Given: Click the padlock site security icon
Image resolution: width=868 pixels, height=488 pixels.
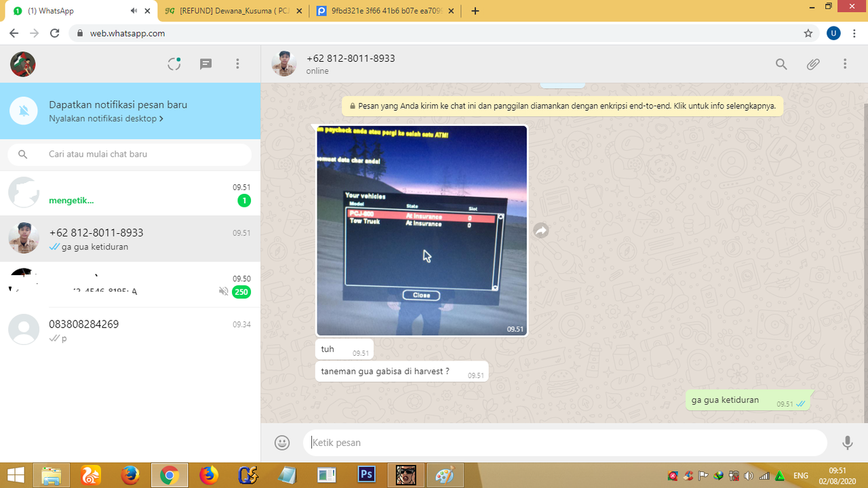Looking at the screenshot, I should pos(80,33).
